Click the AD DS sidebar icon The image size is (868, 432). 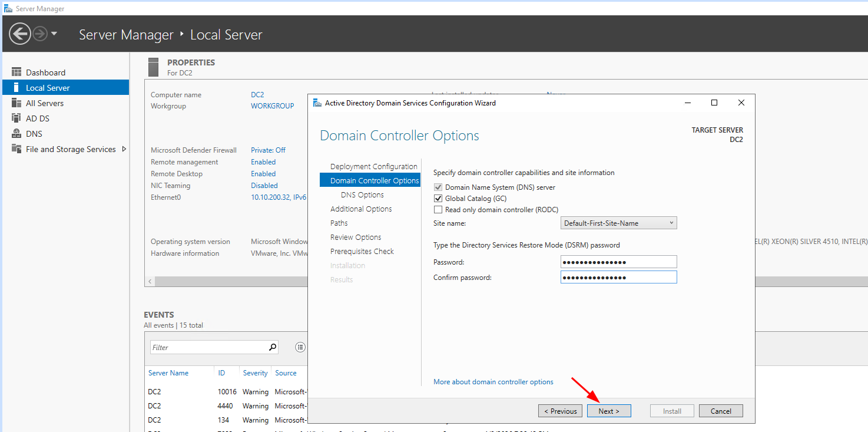[16, 118]
